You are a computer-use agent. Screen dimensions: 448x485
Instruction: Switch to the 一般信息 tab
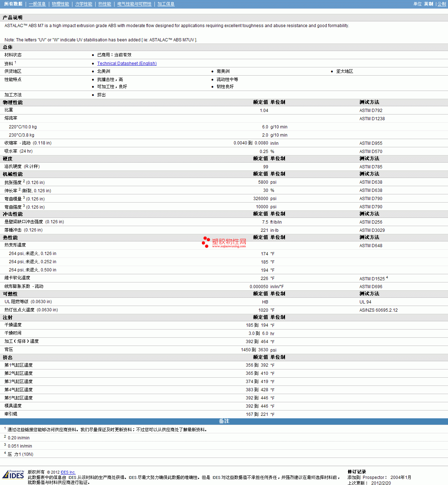(x=37, y=4)
